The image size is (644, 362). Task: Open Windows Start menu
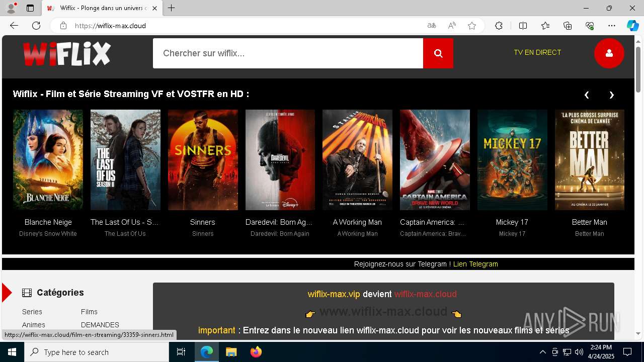[x=12, y=352]
